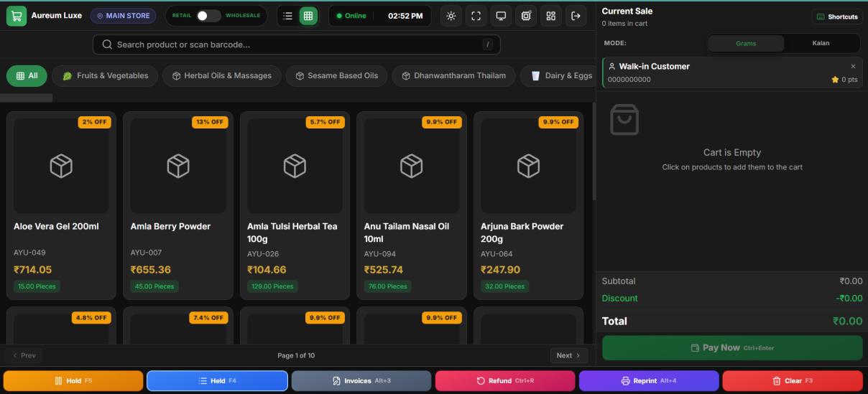Screen dimensions: 868x394
Task: Click the 76.00 Pieces stock label
Action: coord(388,286)
